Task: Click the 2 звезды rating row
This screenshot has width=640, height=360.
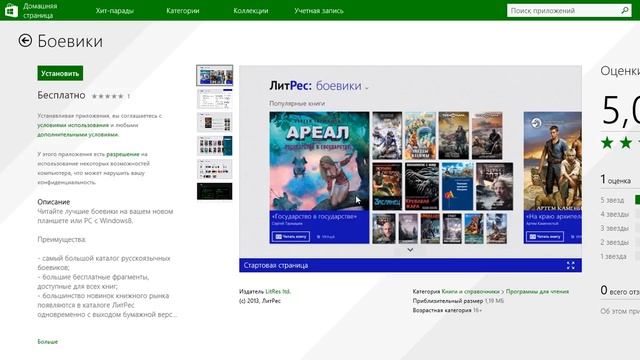Action: tap(620, 242)
